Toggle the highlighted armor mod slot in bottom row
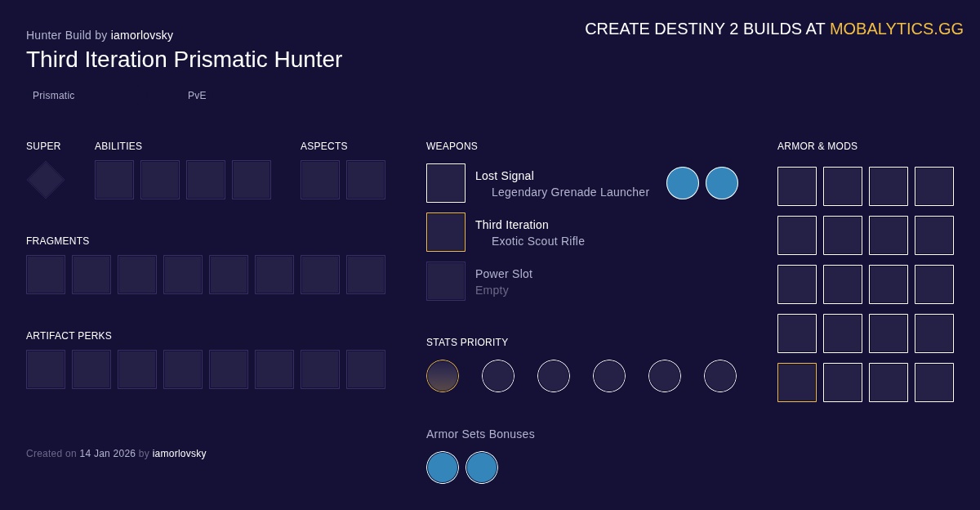Viewport: 980px width, 510px height. point(797,382)
